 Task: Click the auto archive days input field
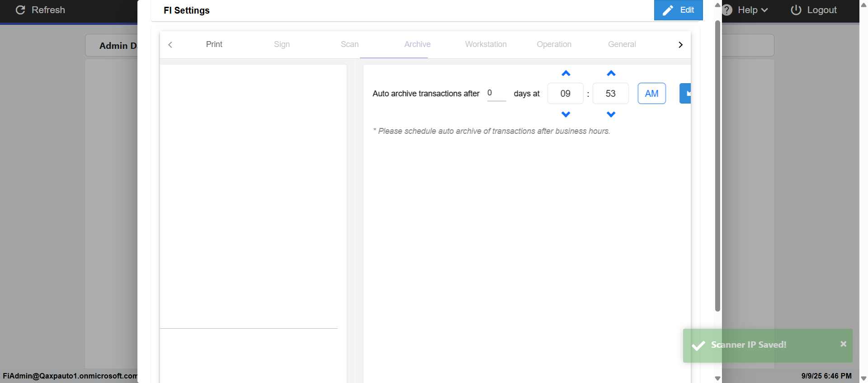(496, 93)
